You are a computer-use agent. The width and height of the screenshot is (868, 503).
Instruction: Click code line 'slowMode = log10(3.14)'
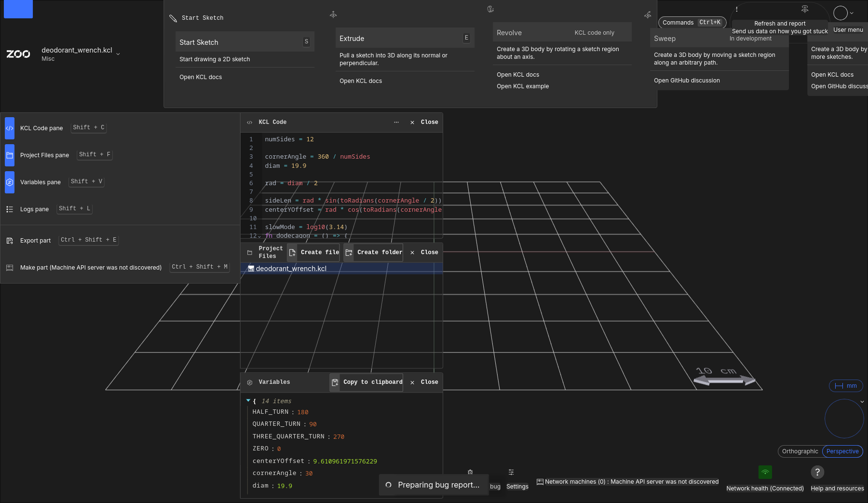click(x=306, y=227)
